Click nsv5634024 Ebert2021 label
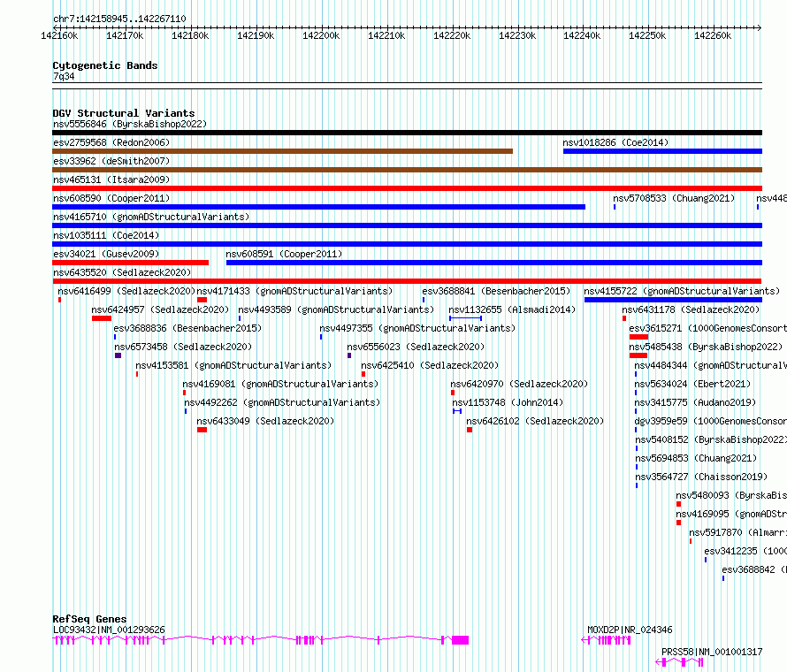 692,384
